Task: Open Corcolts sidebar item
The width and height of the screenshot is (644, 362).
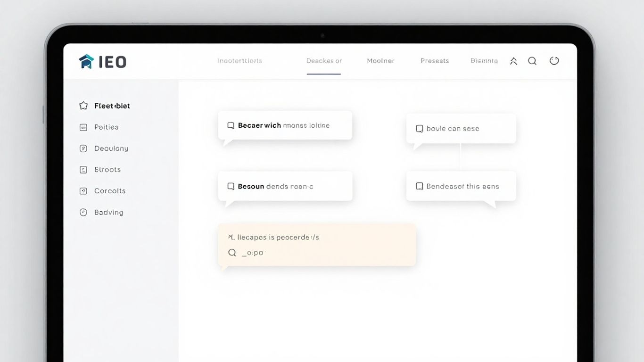Action: 110,191
